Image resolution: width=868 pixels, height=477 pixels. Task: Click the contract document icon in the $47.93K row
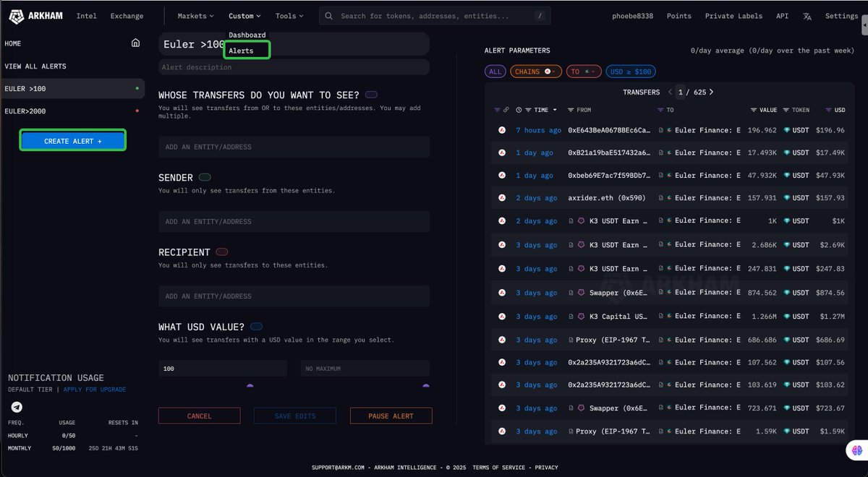tap(661, 175)
